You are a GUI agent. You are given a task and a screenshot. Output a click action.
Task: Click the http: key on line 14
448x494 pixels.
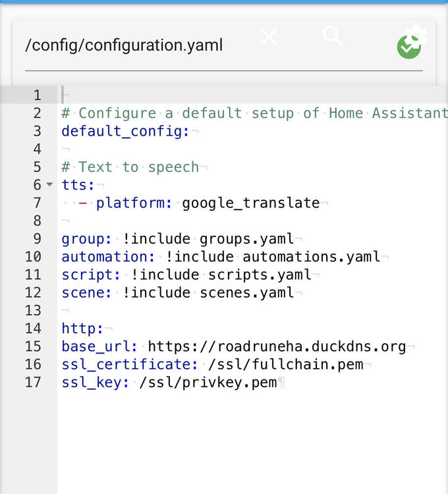click(x=82, y=328)
